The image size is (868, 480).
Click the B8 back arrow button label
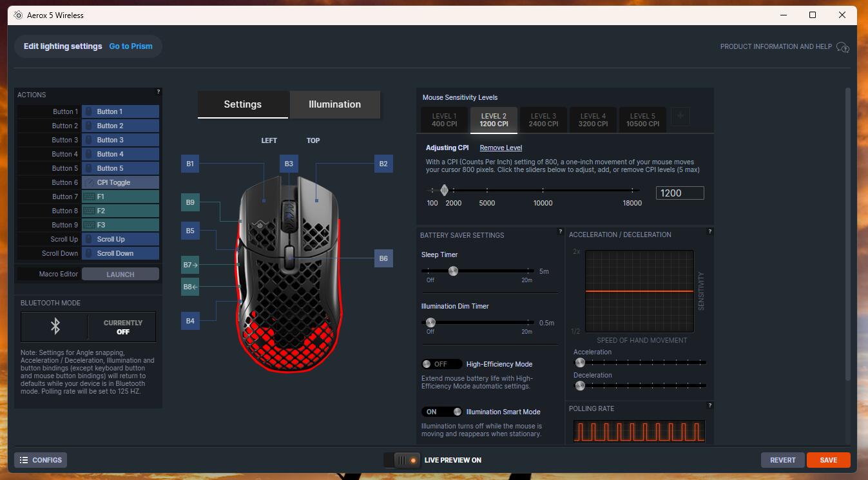tap(190, 287)
